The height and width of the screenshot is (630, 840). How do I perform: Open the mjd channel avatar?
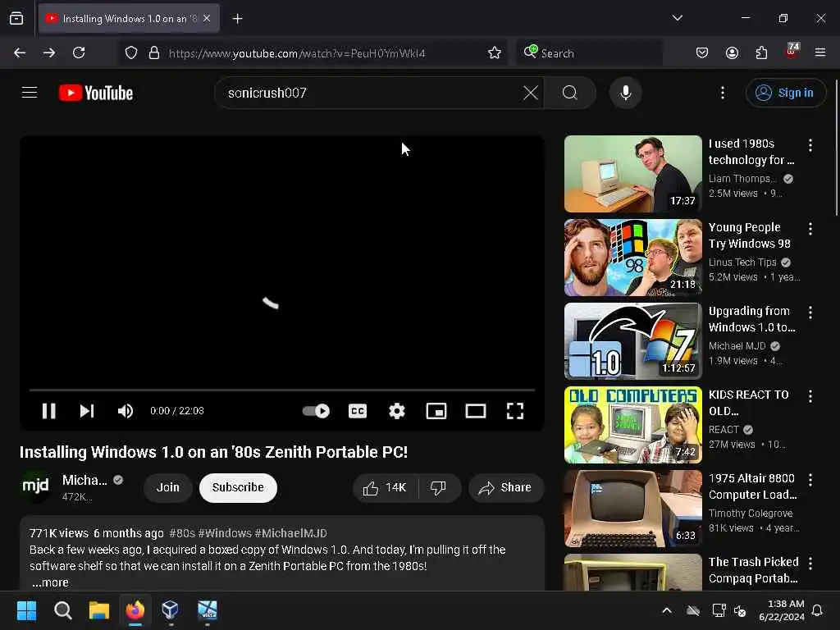35,486
